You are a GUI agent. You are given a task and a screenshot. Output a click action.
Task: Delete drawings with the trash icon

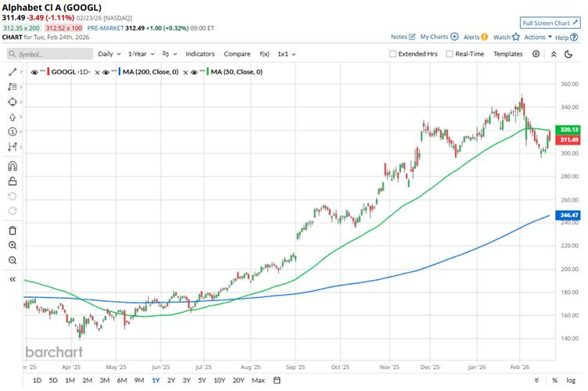click(13, 230)
